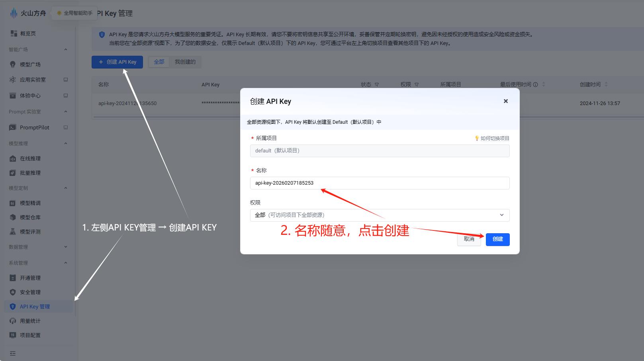The height and width of the screenshot is (361, 644).
Task: Open 模型精调 in the sidebar
Action: click(x=31, y=203)
